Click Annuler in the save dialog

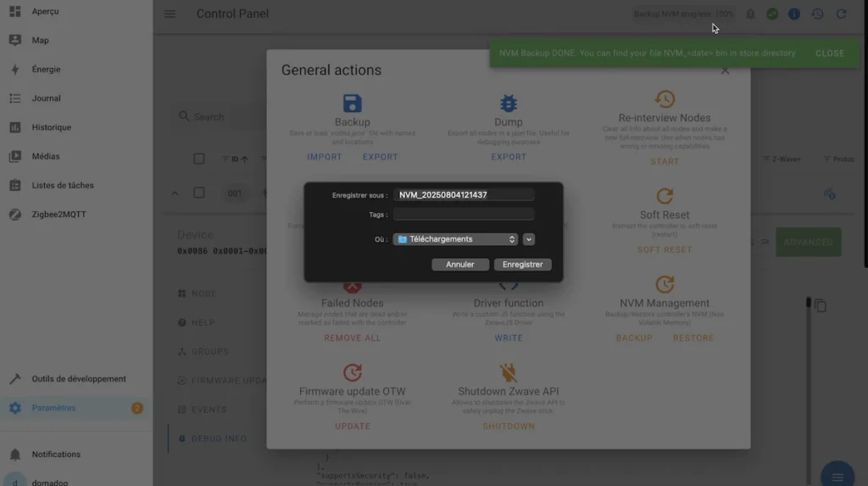[x=460, y=265]
